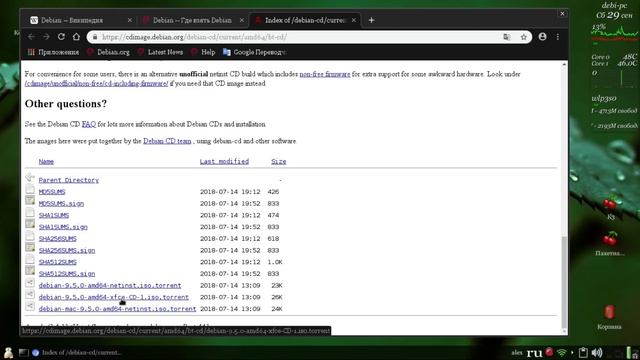
Task: Open the cd-including-firmware path link
Action: [96, 83]
